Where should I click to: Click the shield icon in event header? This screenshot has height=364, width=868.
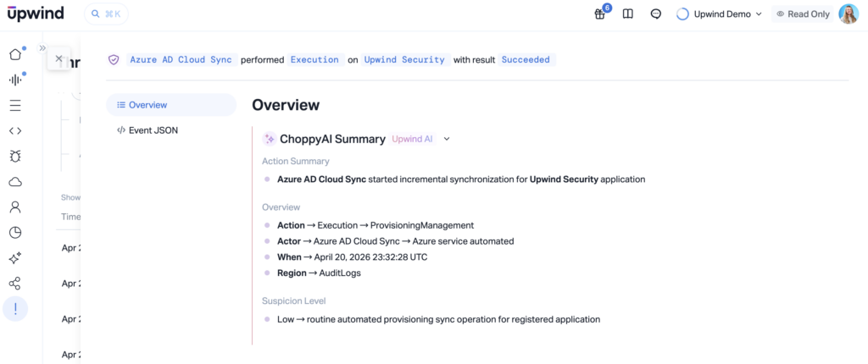point(114,60)
